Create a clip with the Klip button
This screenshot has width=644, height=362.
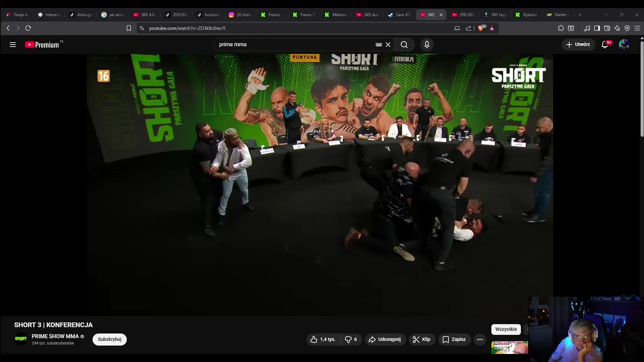click(x=422, y=339)
